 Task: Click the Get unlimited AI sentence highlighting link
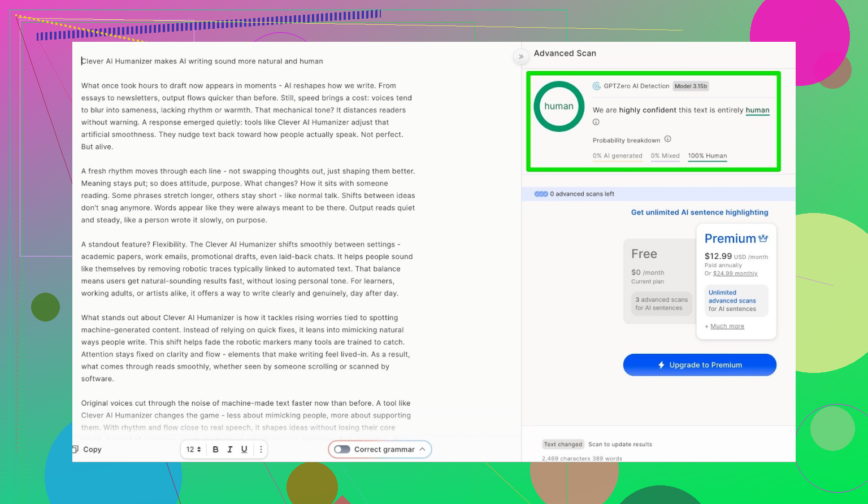click(x=699, y=212)
